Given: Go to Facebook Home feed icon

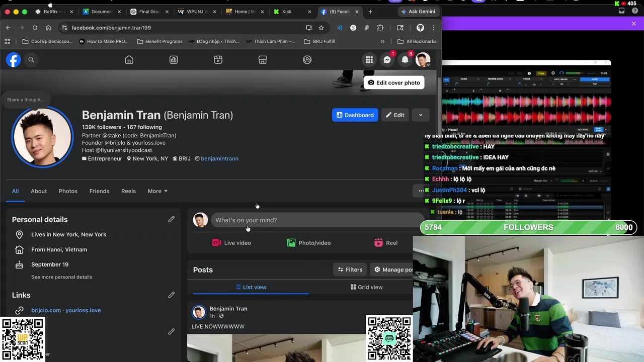Looking at the screenshot, I should point(129,60).
